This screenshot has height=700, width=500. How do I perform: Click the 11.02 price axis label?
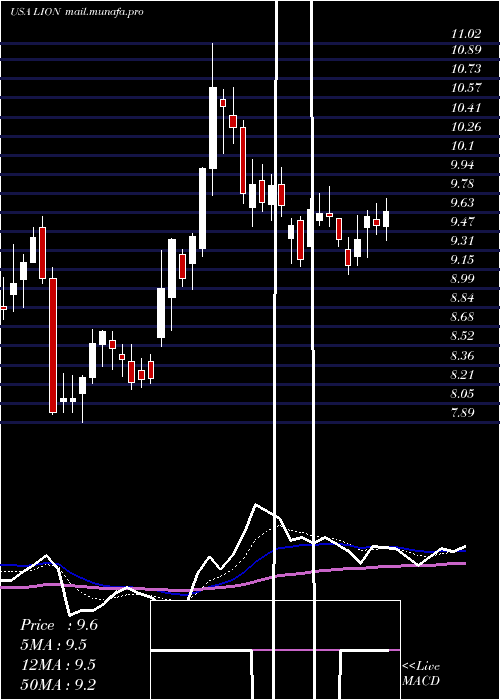pyautogui.click(x=466, y=34)
